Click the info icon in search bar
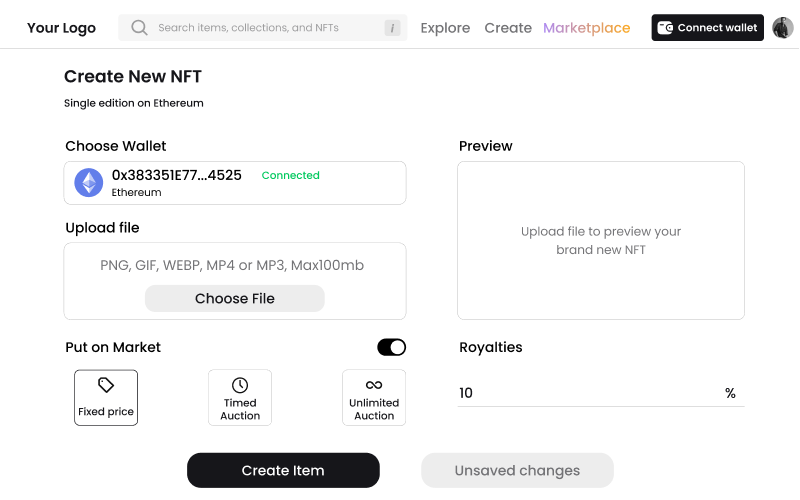Image resolution: width=800 pixels, height=500 pixels. 392,28
